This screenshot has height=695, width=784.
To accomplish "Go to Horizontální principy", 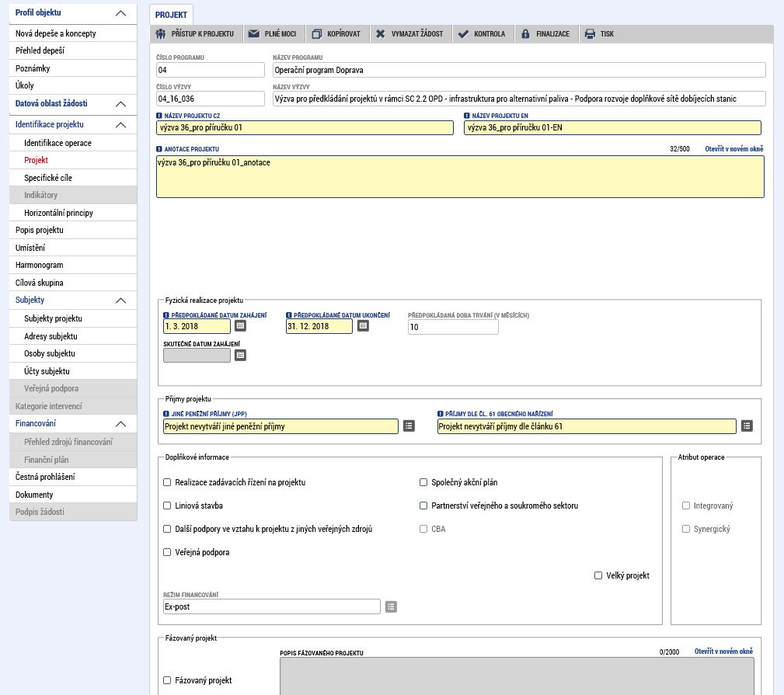I will click(x=73, y=213).
